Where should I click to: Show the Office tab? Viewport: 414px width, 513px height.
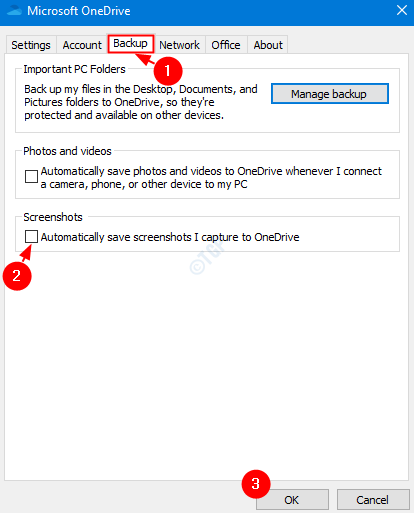[226, 45]
